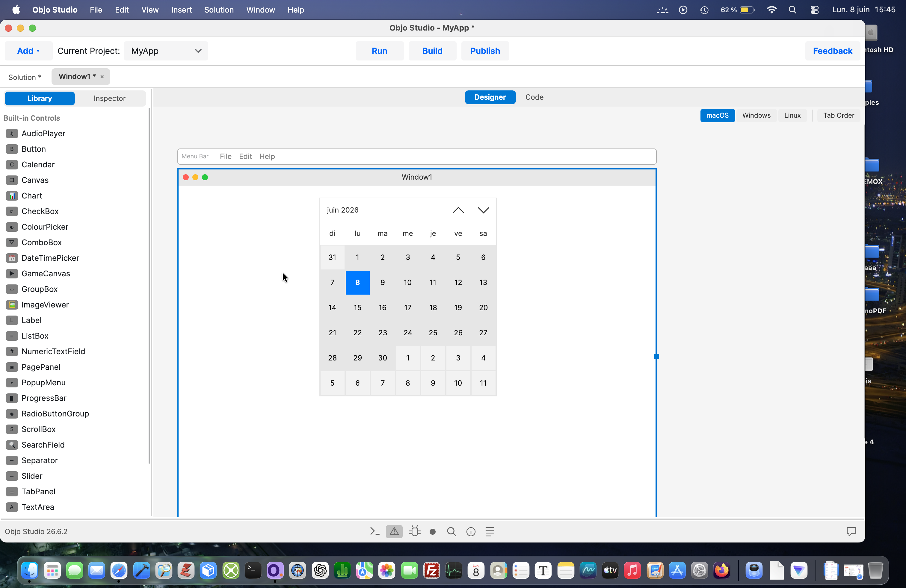Switch to Library panel
The width and height of the screenshot is (906, 588).
click(40, 98)
